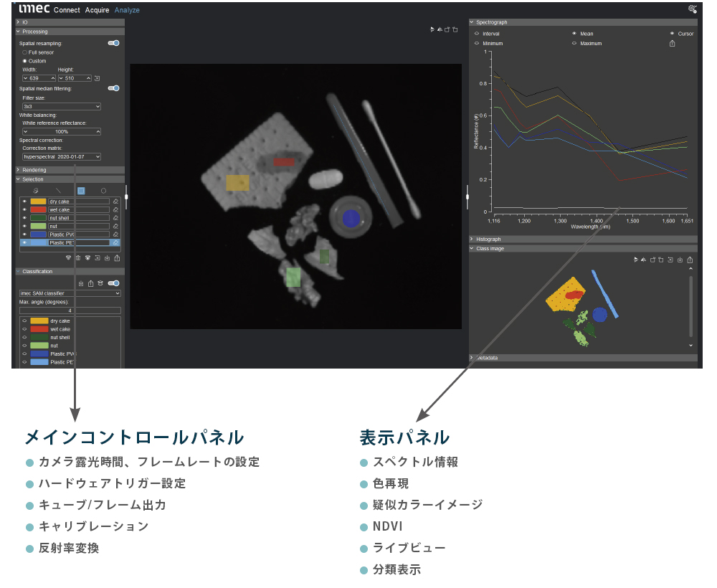The image size is (717, 588).
Task: Click the red wet cake swatch in Selection list
Action: 38,209
